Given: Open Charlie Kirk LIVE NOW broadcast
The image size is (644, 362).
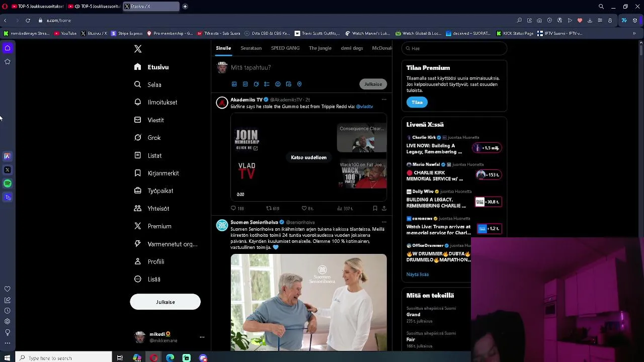Looking at the screenshot, I should coord(454,145).
